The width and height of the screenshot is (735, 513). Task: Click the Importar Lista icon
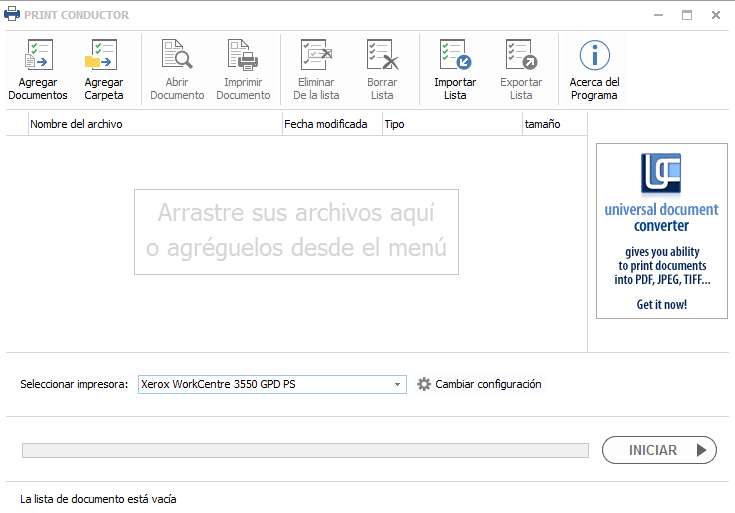(455, 56)
